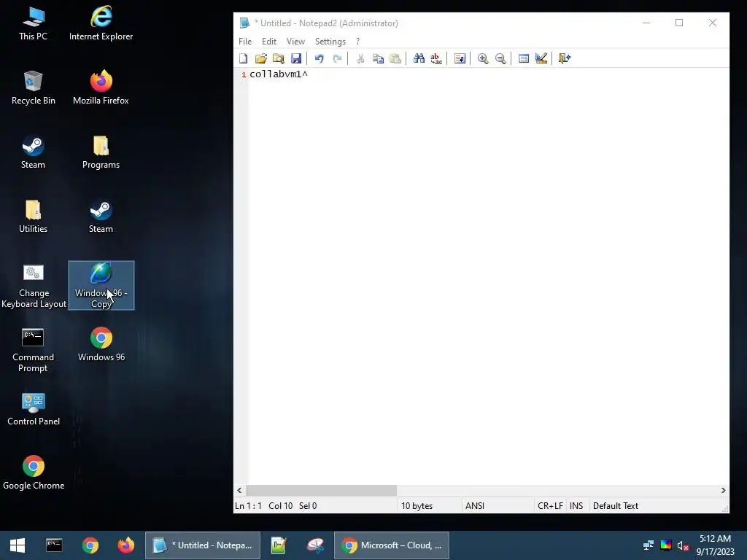Click the CR+LF line ending status entry

click(550, 506)
